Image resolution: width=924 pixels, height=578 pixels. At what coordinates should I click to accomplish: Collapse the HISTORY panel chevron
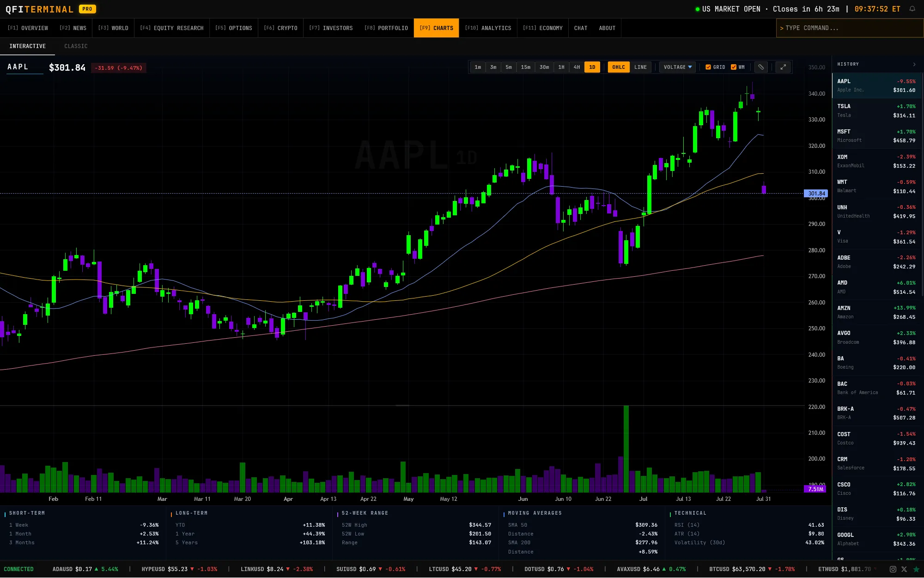914,64
